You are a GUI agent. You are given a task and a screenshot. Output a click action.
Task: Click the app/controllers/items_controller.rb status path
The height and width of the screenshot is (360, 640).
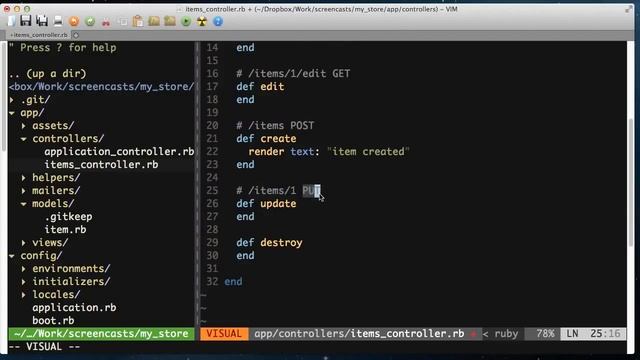click(x=359, y=334)
